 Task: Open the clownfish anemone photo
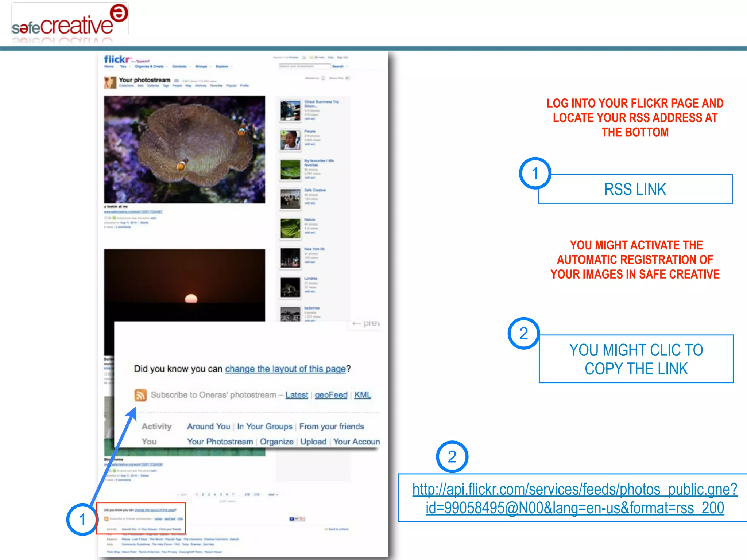(x=185, y=149)
